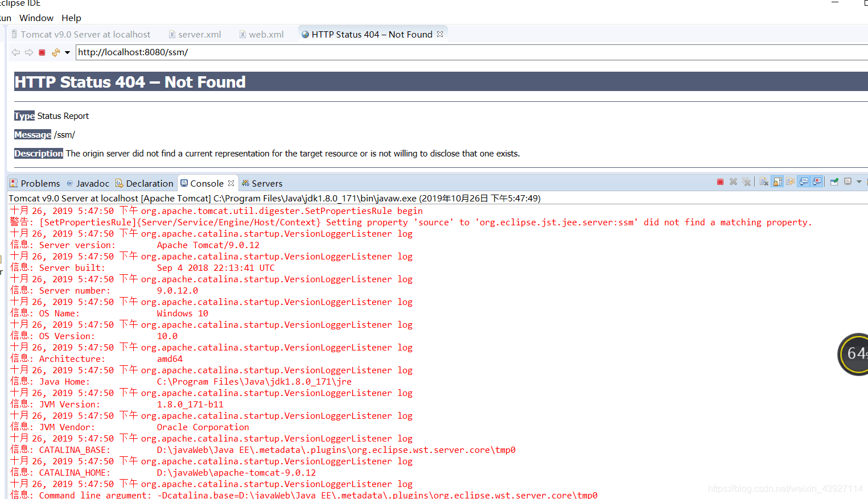Close the Console view

click(231, 183)
